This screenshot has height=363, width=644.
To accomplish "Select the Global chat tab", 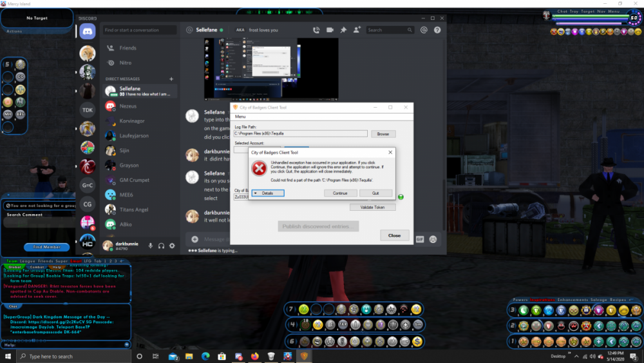I will (14, 267).
